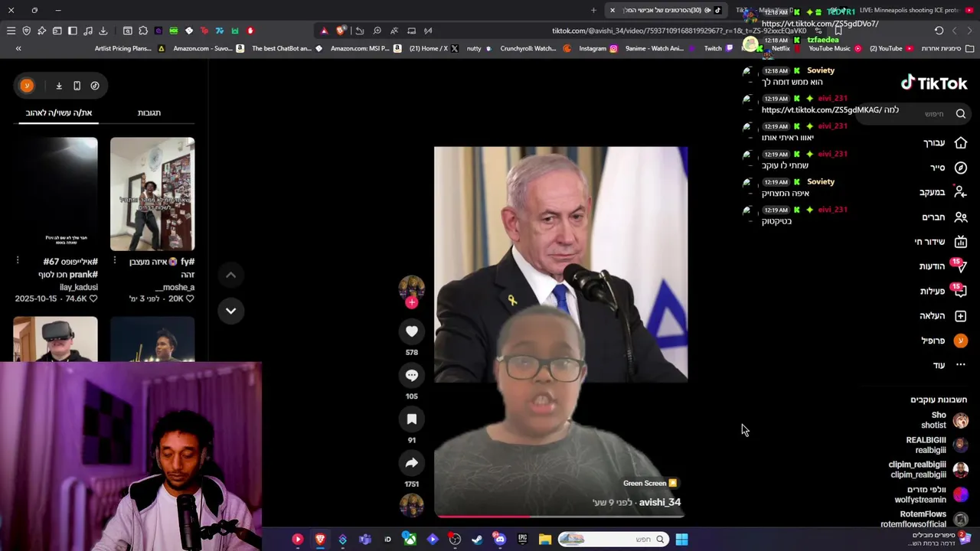The image size is (980, 551).
Task: Like the video with the heart icon
Action: point(412,331)
